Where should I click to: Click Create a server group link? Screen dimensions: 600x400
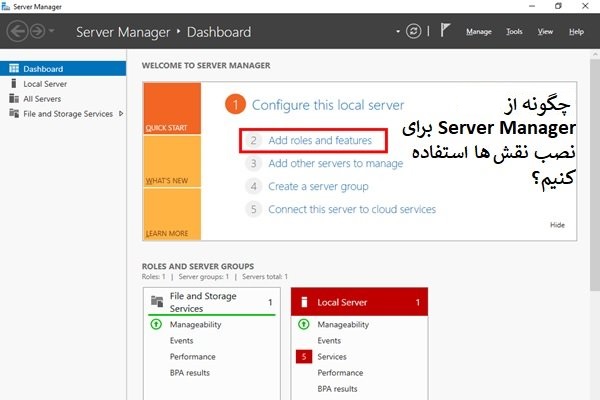click(318, 186)
